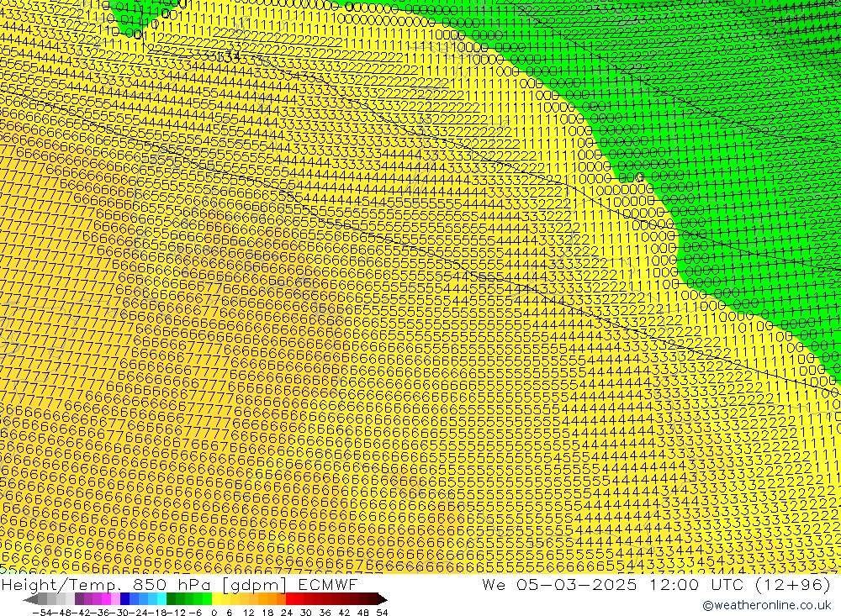Click the legend label '36'
The height and width of the screenshot is (616, 841).
click(x=325, y=613)
